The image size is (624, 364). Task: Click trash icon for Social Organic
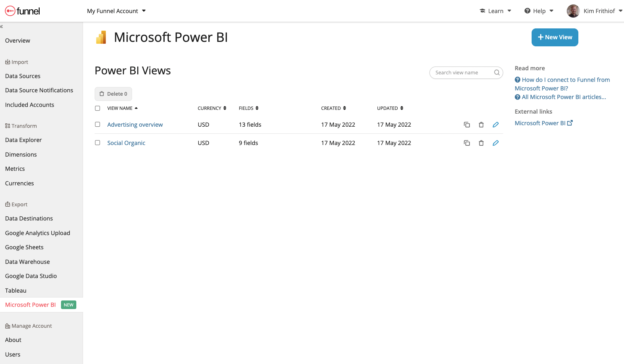(x=481, y=143)
